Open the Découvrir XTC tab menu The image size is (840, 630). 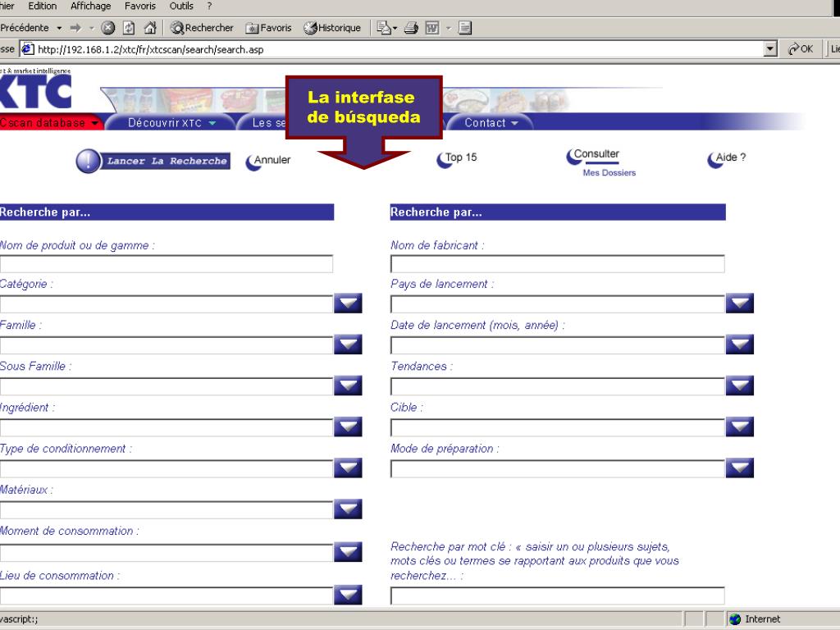171,123
